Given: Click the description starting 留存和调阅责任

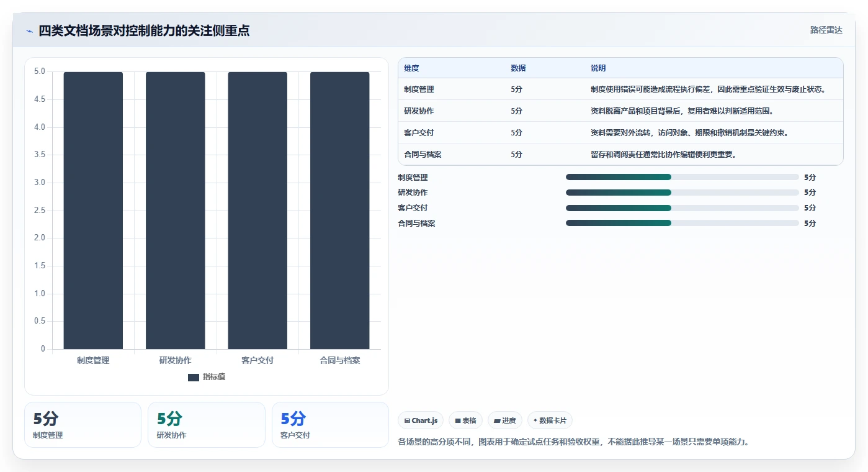Looking at the screenshot, I should tap(663, 155).
